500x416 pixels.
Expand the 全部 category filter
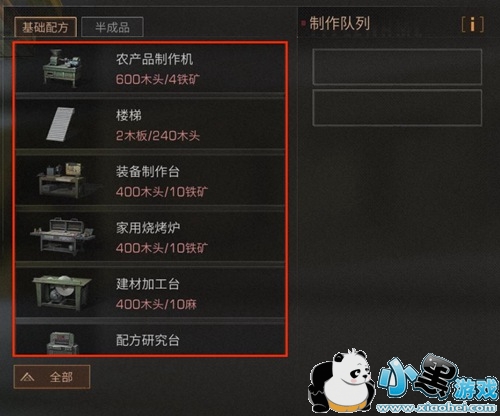click(x=52, y=377)
